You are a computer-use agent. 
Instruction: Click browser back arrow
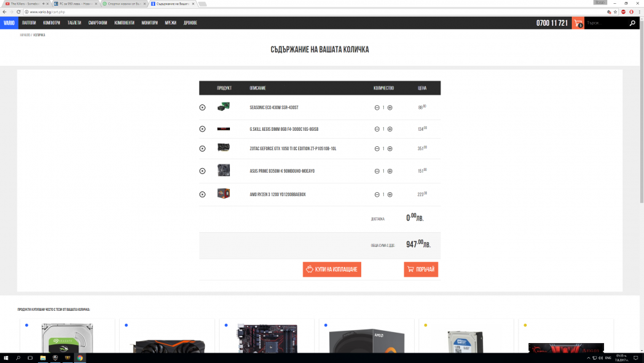(x=5, y=12)
